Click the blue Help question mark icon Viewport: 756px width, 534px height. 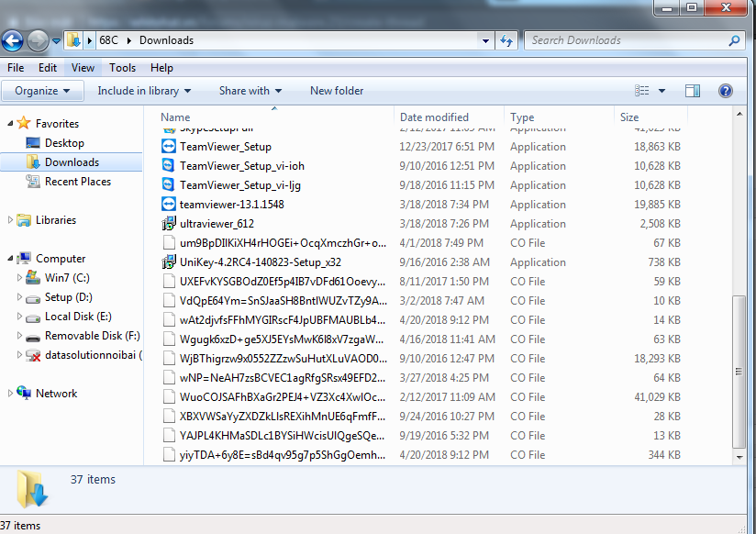[x=725, y=91]
